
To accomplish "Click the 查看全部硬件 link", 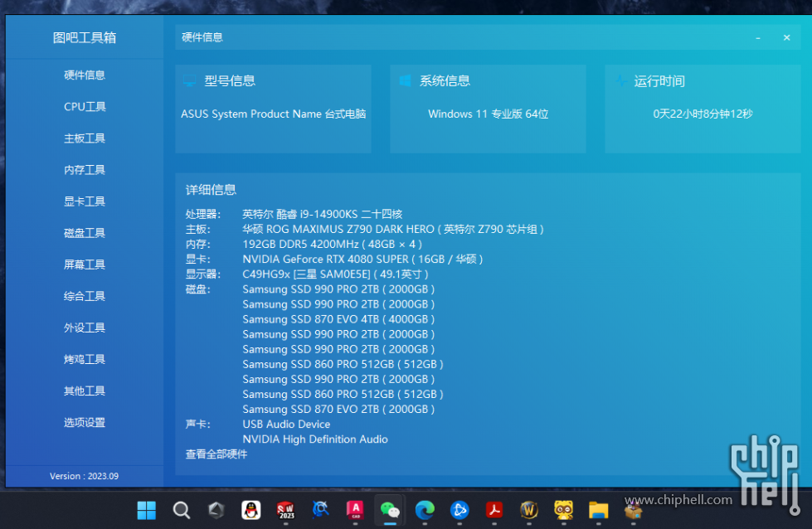I will coord(216,454).
